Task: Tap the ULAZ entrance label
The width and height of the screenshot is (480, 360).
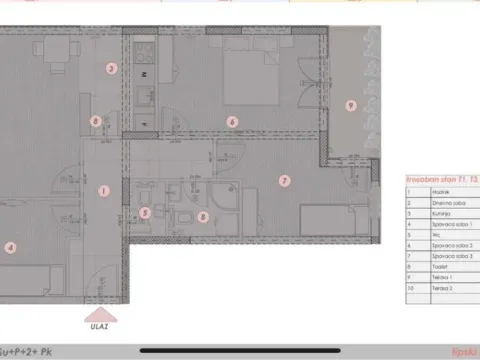Action: tap(99, 327)
